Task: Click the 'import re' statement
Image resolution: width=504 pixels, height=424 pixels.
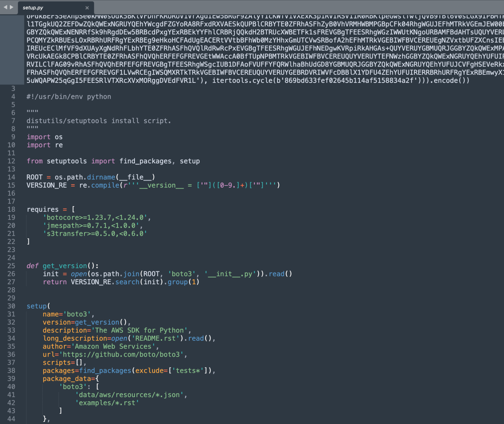Action: (x=45, y=145)
